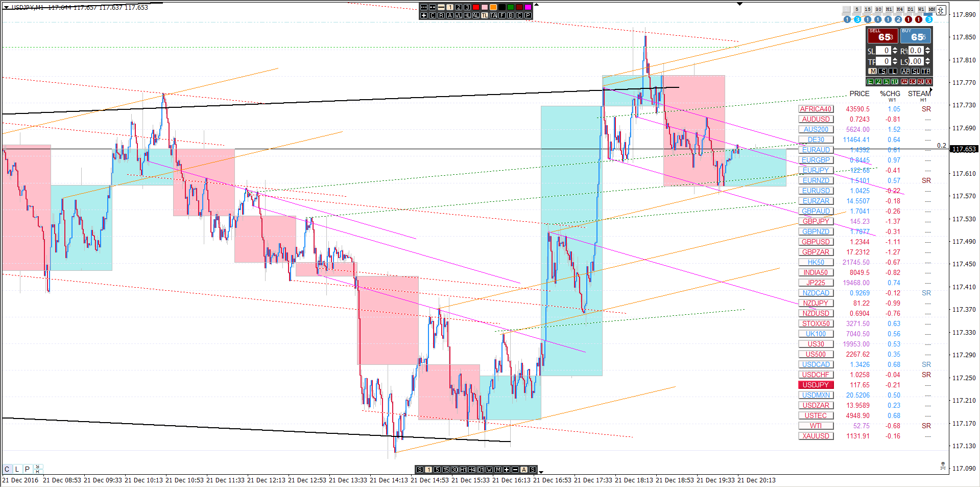This screenshot has width=980, height=487.
Task: Open the EURUSD symbol from the list
Action: (x=816, y=191)
